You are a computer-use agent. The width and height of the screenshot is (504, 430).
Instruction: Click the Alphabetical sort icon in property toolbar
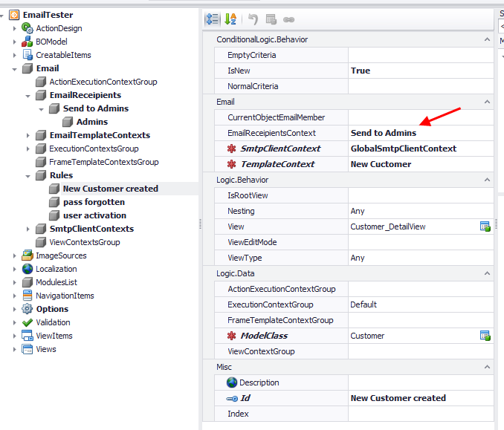click(230, 19)
